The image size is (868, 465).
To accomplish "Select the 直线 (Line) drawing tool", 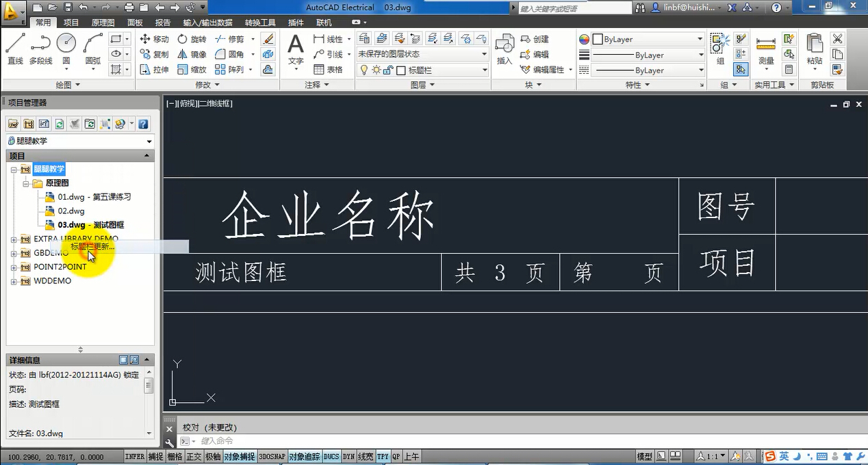I will pyautogui.click(x=15, y=48).
